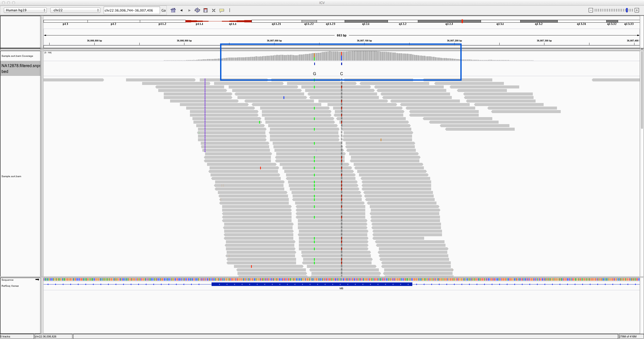Open the define region of interest tool
This screenshot has height=339, width=644.
206,10
